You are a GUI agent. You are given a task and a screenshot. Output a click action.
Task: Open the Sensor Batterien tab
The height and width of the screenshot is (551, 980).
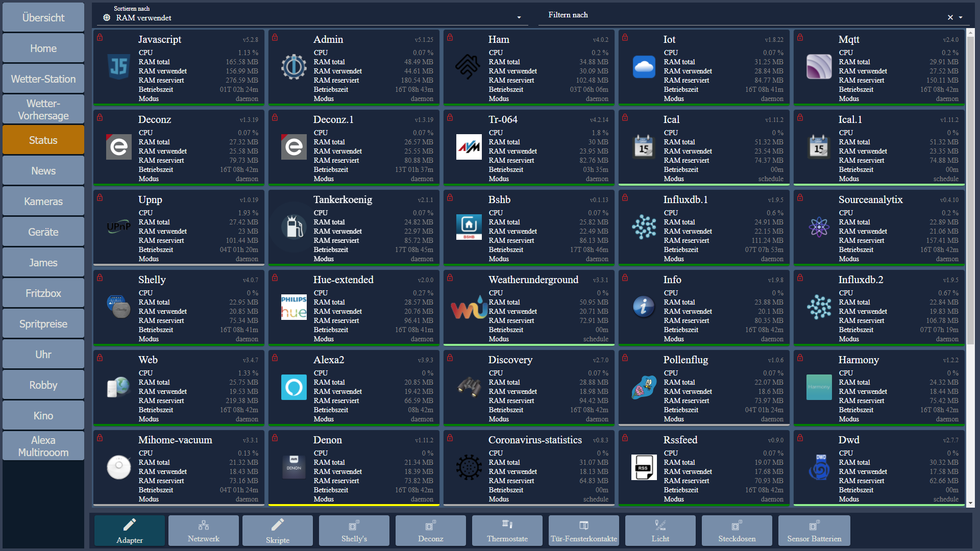tap(814, 531)
